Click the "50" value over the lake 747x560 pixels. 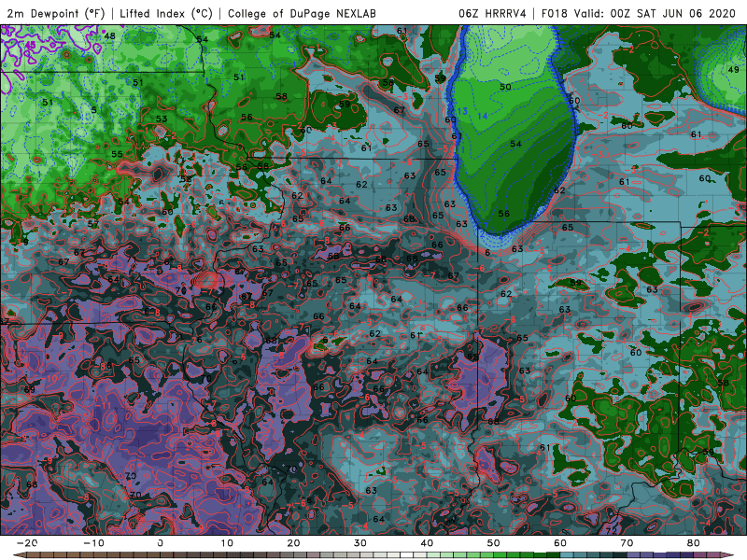tap(505, 87)
